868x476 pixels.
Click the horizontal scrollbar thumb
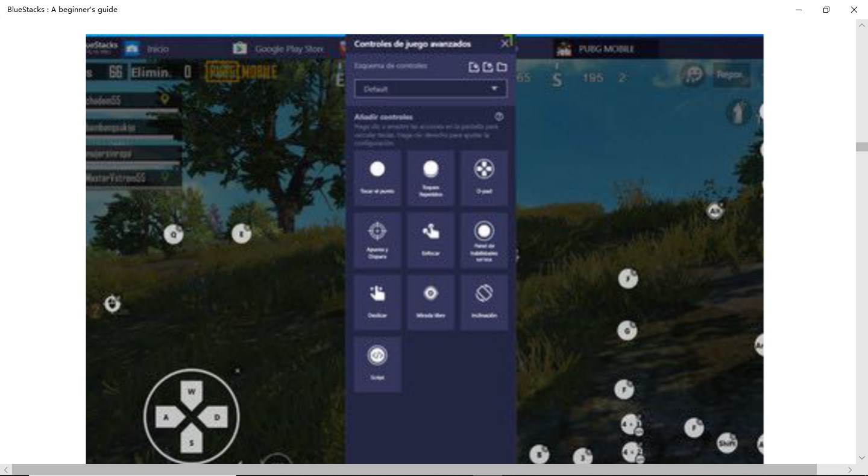click(414, 469)
